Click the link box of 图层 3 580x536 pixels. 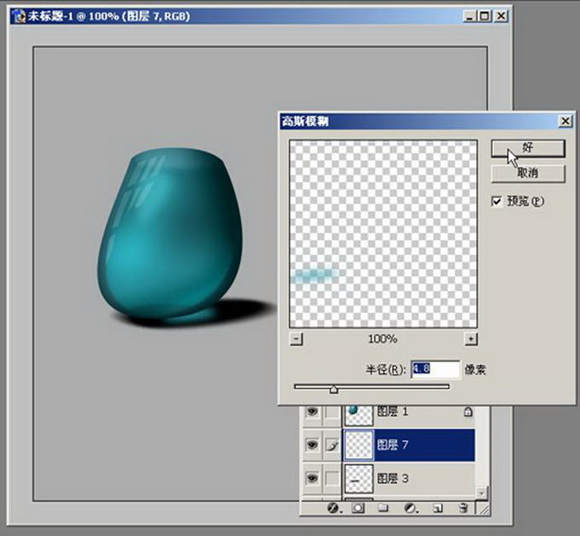point(332,478)
